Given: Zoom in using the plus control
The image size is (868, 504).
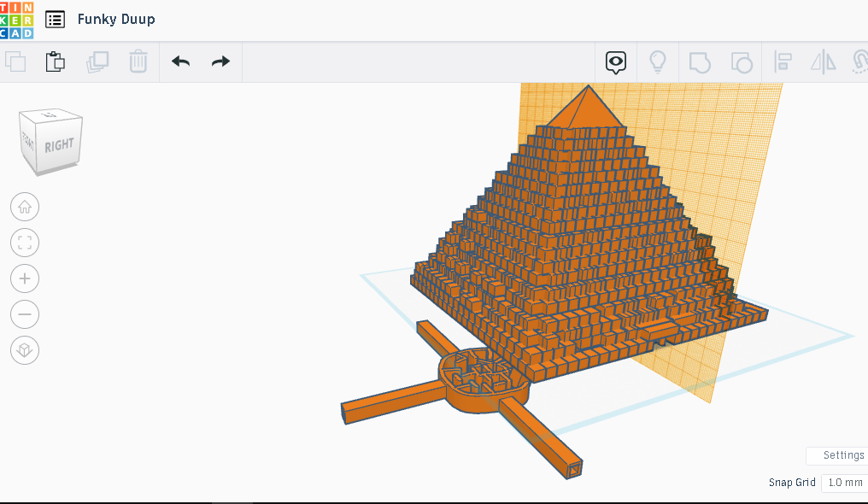Looking at the screenshot, I should (25, 278).
